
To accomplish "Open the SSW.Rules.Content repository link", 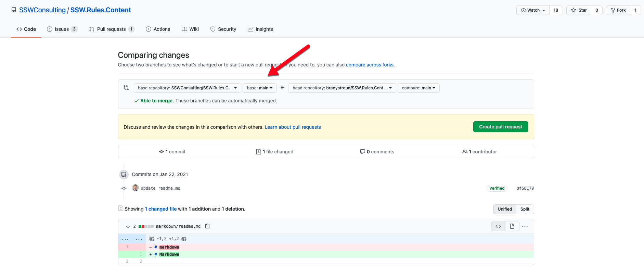I will (x=101, y=10).
